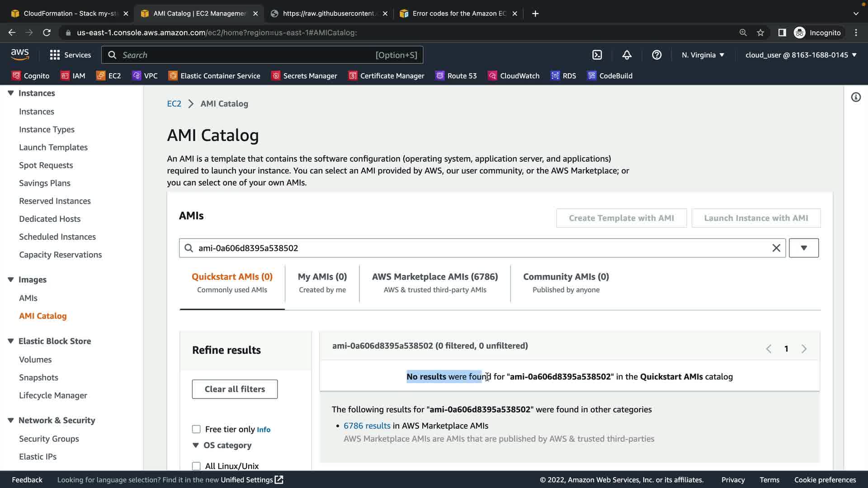868x488 pixels.
Task: Clear AMI search field with X
Action: 776,248
